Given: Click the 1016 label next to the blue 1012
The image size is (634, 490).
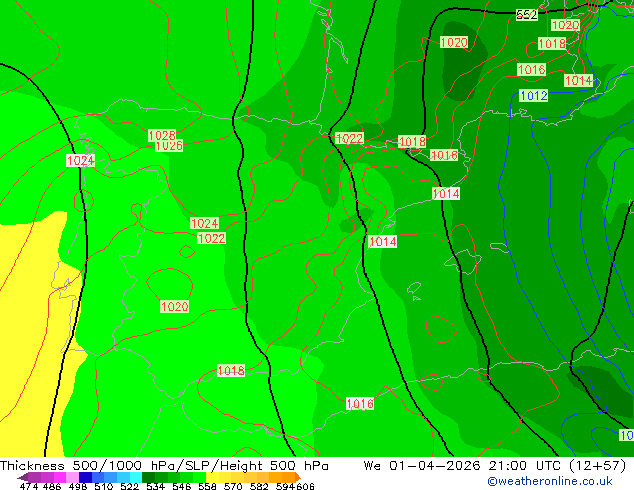Looking at the screenshot, I should (x=531, y=70).
